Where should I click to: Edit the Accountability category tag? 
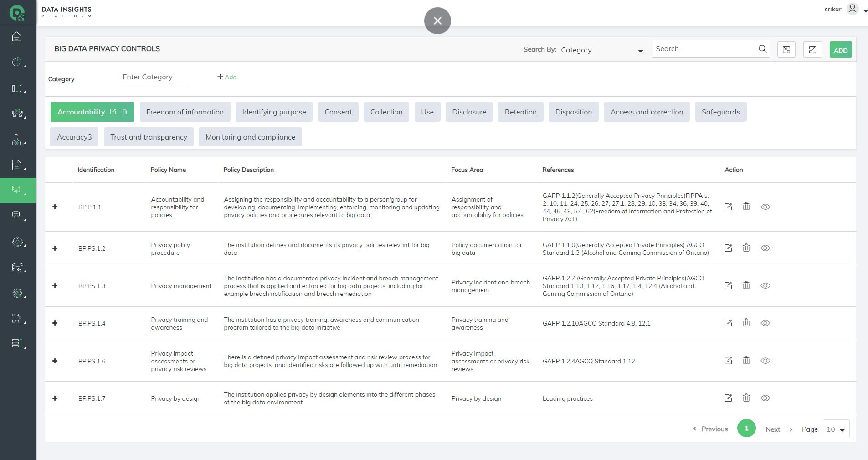(113, 111)
